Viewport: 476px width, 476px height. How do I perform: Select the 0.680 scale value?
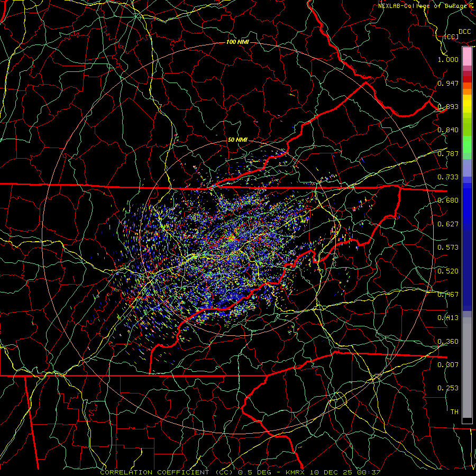click(448, 200)
